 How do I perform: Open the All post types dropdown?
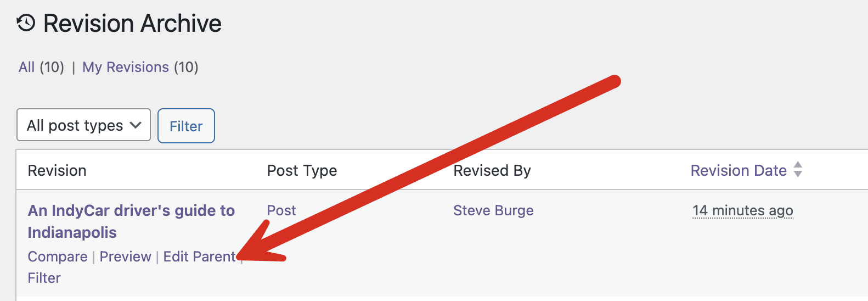[83, 125]
